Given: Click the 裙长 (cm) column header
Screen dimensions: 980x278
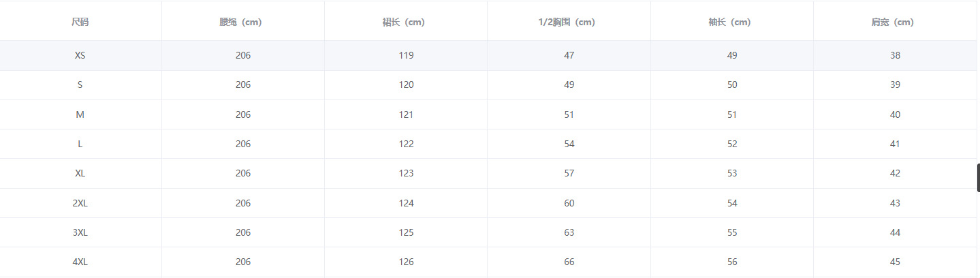Looking at the screenshot, I should coord(406,22).
